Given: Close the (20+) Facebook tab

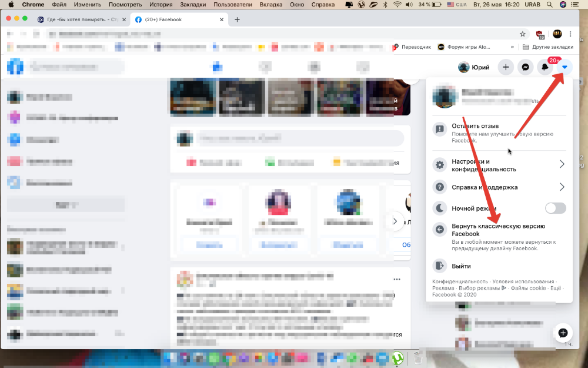Looking at the screenshot, I should tap(222, 19).
